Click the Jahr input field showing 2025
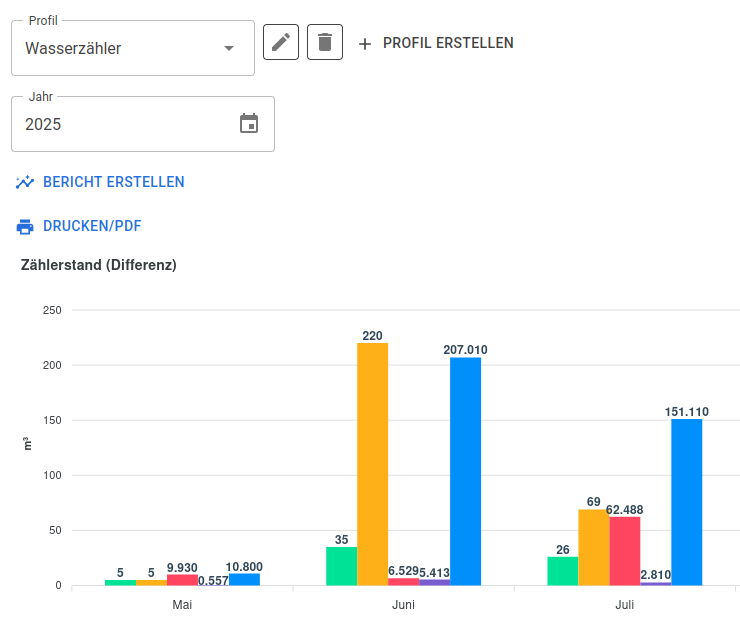 click(143, 124)
